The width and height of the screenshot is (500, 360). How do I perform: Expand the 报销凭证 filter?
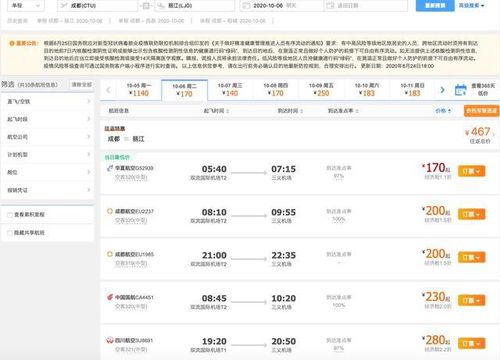48,190
